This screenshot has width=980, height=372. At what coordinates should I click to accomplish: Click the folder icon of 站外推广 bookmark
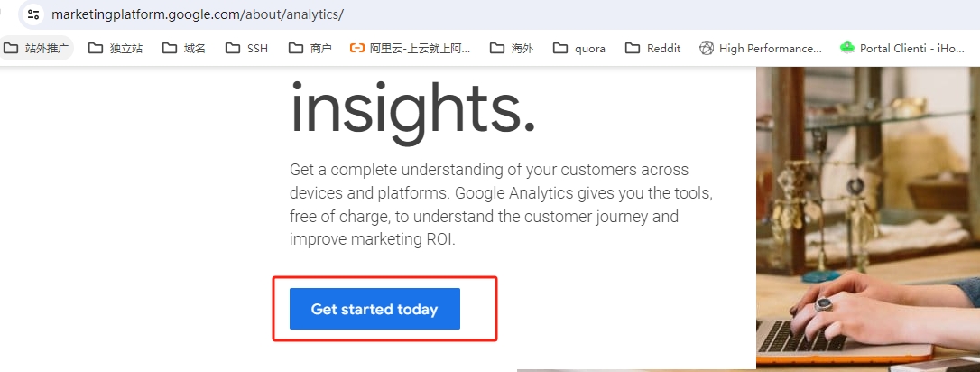[11, 48]
